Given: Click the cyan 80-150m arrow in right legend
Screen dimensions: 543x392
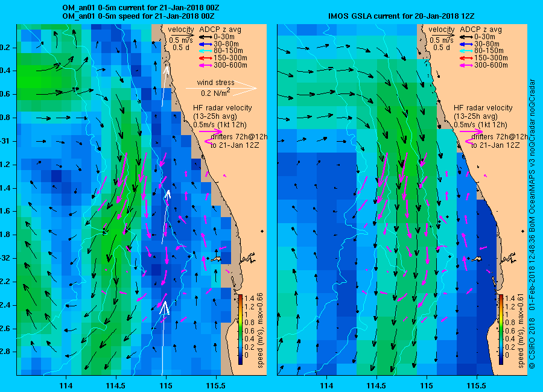Looking at the screenshot, I should pyautogui.click(x=466, y=51).
